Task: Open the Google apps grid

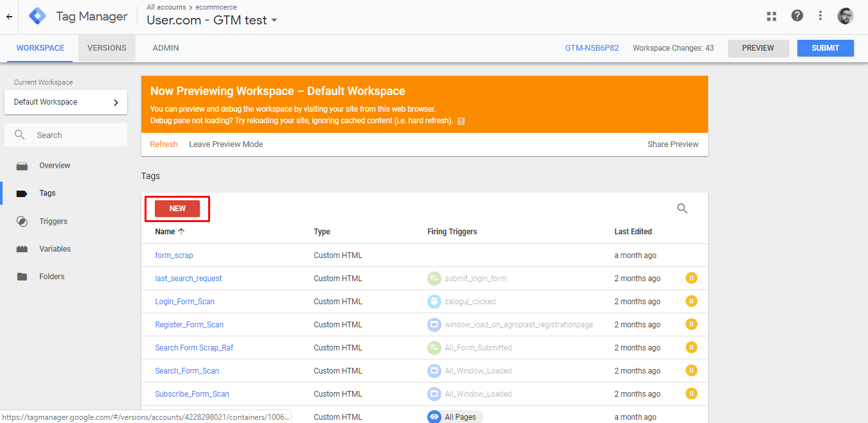Action: click(x=772, y=16)
